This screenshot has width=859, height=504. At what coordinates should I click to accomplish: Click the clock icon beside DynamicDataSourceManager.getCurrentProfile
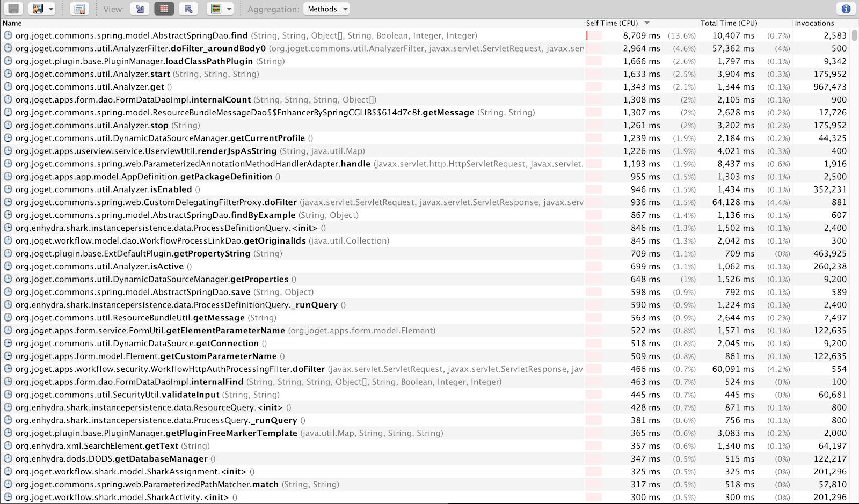click(x=8, y=138)
